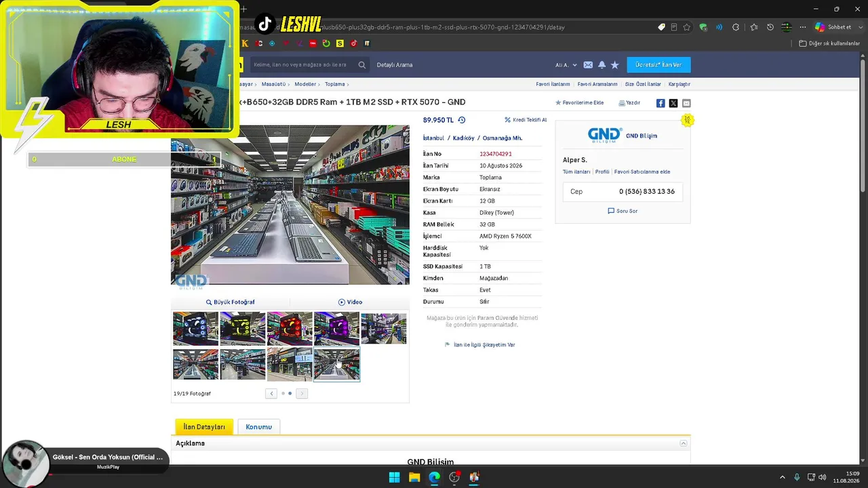Open Favori İlanlarım menu link
Image resolution: width=868 pixels, height=488 pixels.
point(553,84)
